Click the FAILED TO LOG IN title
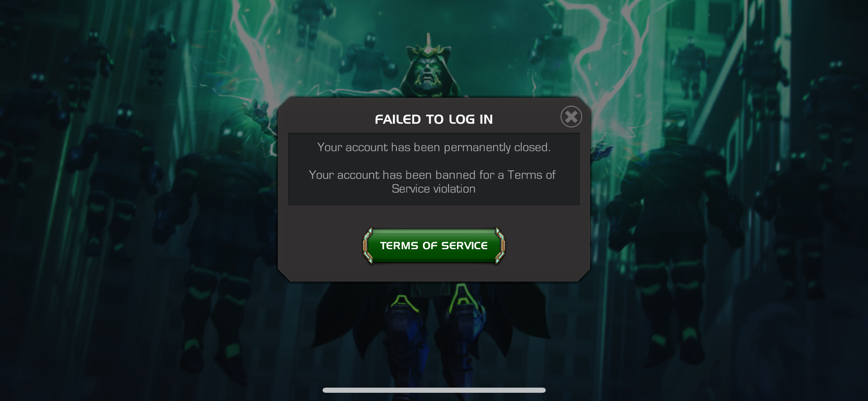Screen dimensions: 868x401 click(x=434, y=119)
